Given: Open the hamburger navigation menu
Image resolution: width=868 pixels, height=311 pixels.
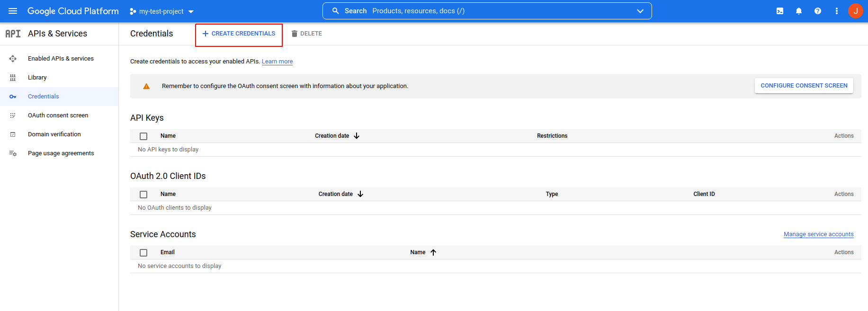Looking at the screenshot, I should pos(13,11).
